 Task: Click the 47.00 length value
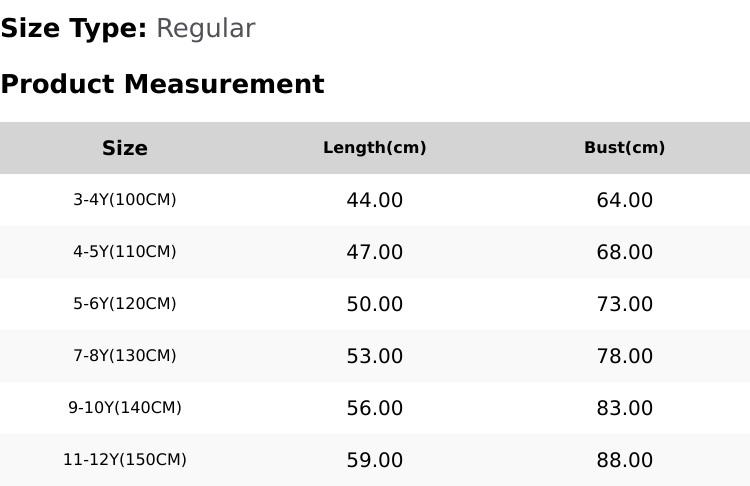coord(375,252)
